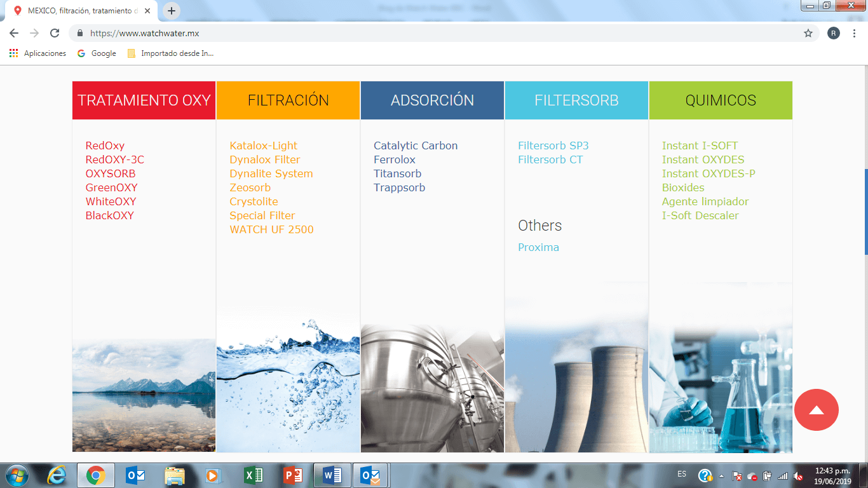Viewport: 868px width, 488px height.
Task: Open the TRATAMIENTO OXY category header
Action: click(x=144, y=100)
